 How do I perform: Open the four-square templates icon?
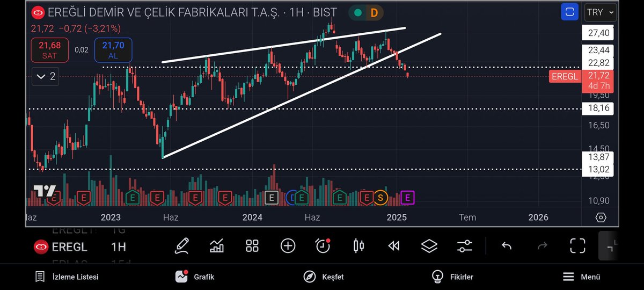(x=252, y=246)
